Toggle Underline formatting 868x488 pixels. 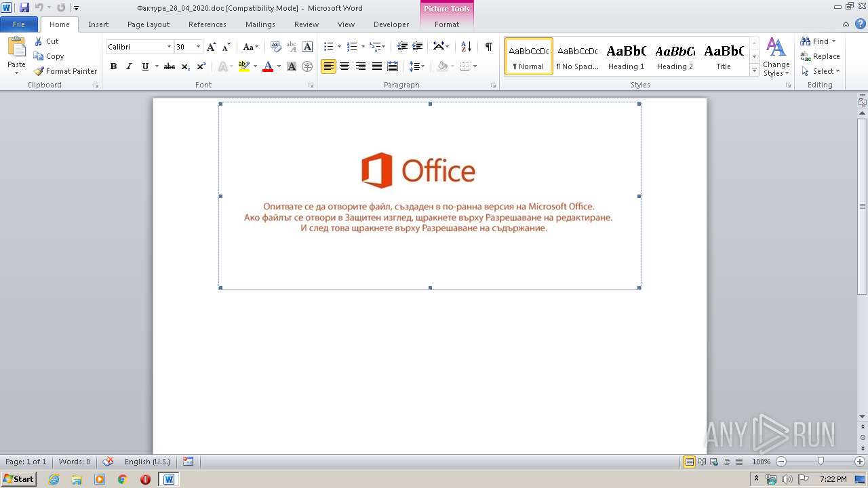click(145, 66)
